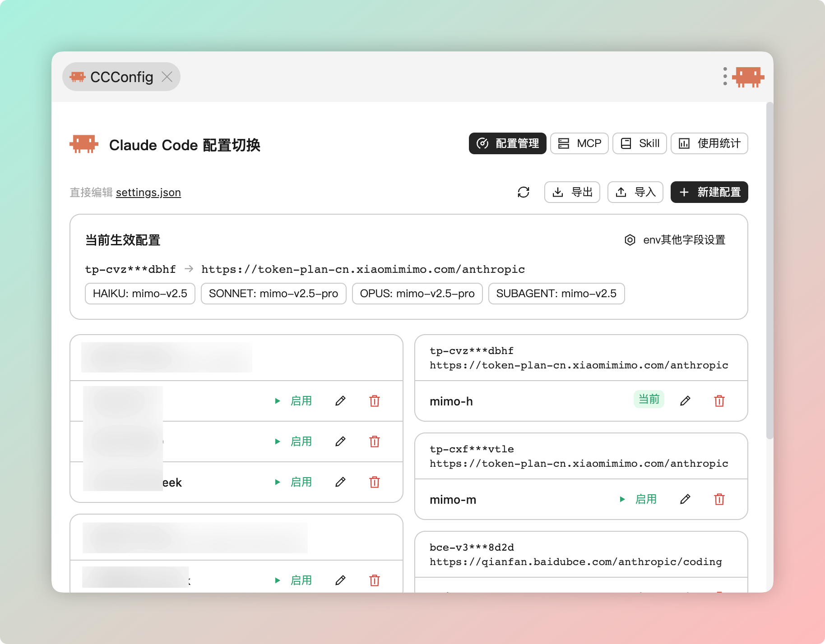Edit the mimo-m configuration

685,499
